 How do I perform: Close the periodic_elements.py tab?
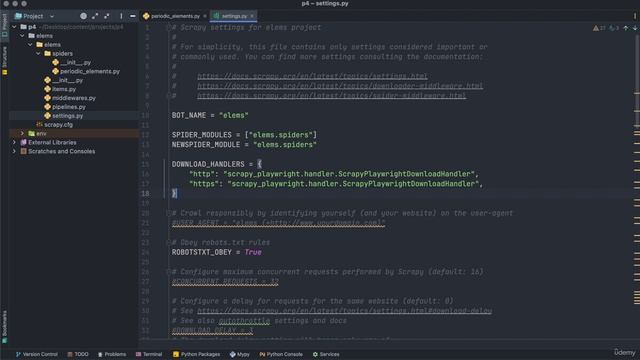pyautogui.click(x=205, y=16)
